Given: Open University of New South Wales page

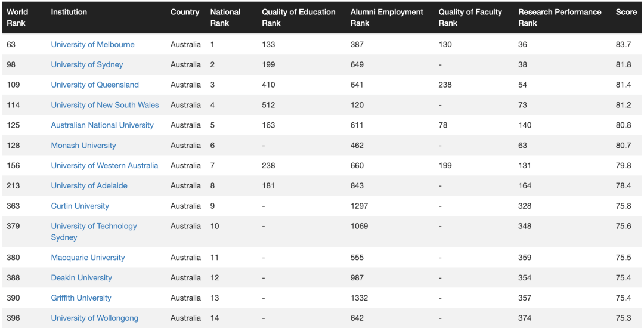Looking at the screenshot, I should point(105,105).
